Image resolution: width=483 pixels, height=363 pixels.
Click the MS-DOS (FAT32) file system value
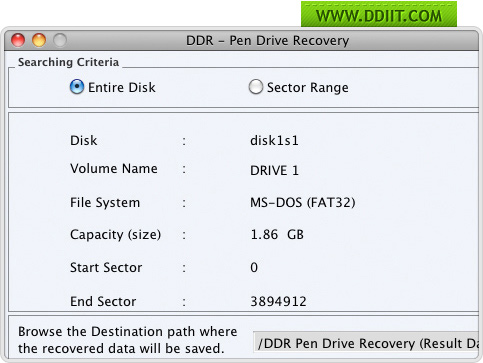pyautogui.click(x=303, y=202)
